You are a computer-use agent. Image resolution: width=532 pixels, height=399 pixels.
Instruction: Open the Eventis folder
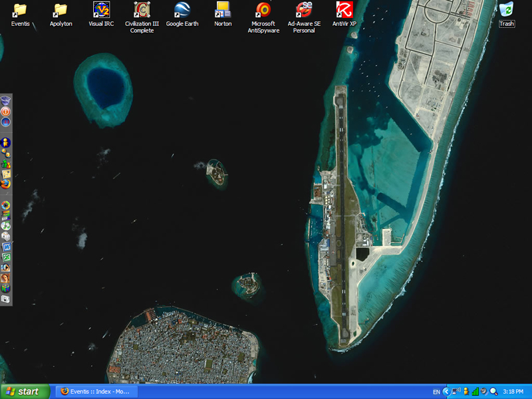[20, 10]
